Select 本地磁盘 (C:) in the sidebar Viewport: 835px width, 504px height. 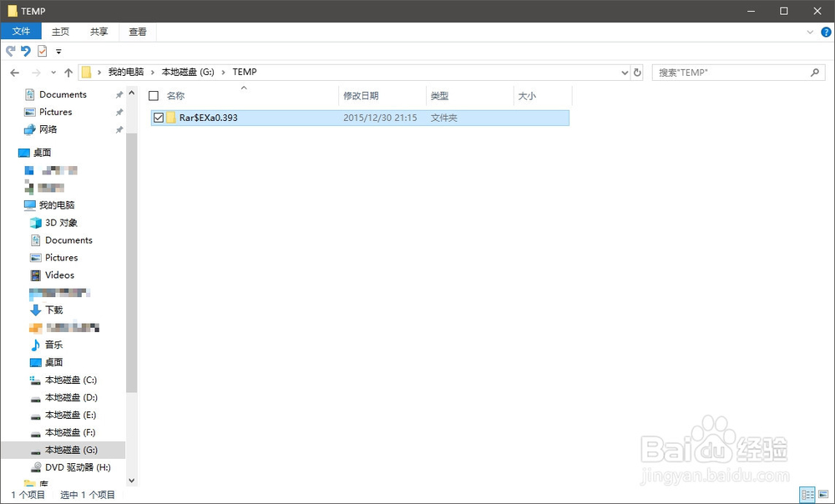point(70,380)
